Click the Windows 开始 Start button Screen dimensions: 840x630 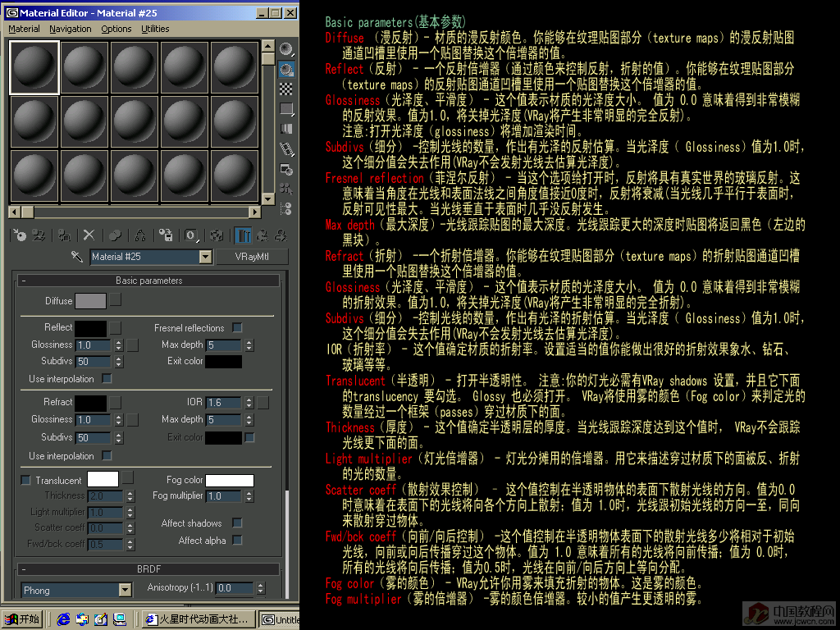pyautogui.click(x=22, y=619)
